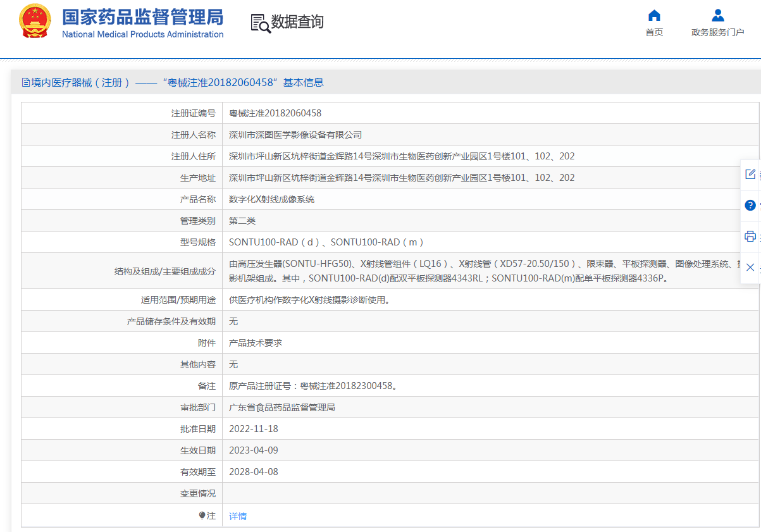Image resolution: width=761 pixels, height=532 pixels.
Task: Click the 产品名称 row label
Action: (x=198, y=199)
